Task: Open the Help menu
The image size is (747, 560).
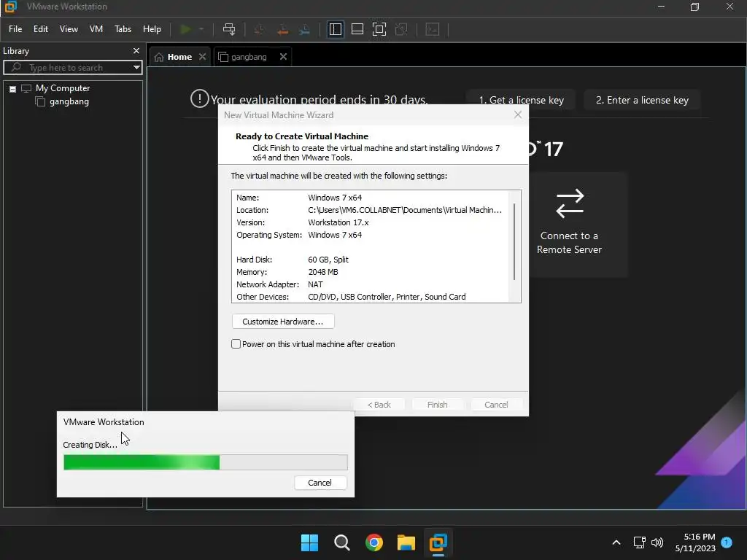Action: pyautogui.click(x=152, y=29)
